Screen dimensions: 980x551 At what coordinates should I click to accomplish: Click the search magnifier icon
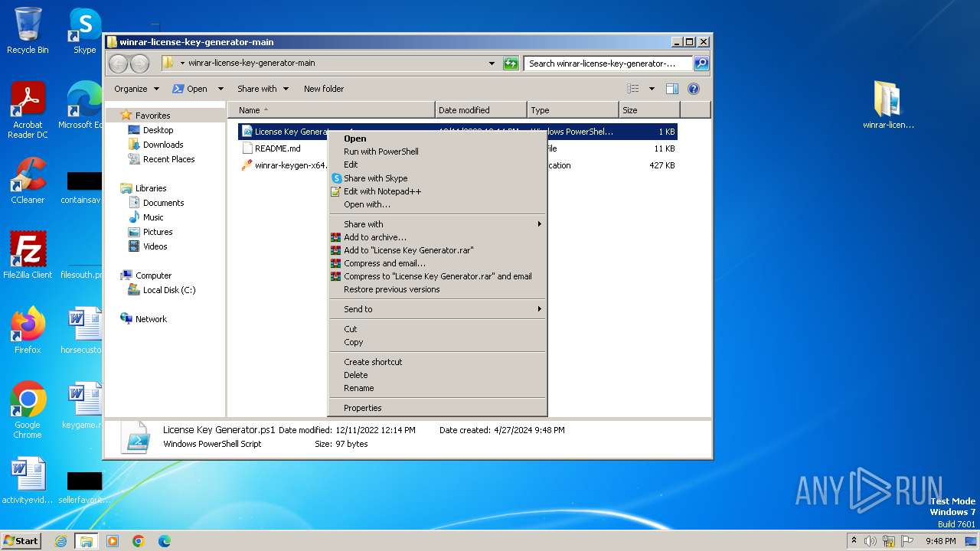point(701,64)
